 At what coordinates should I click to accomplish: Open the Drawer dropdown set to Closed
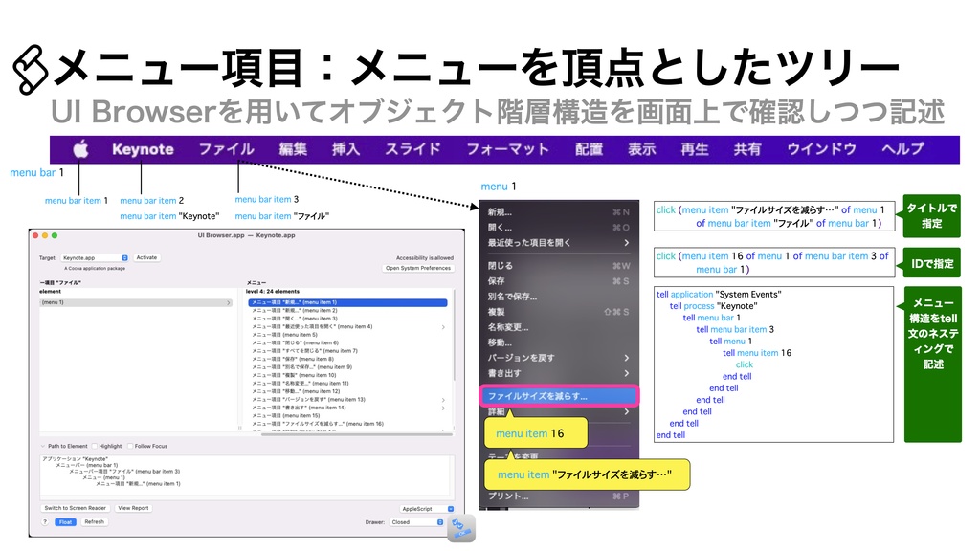pyautogui.click(x=415, y=521)
